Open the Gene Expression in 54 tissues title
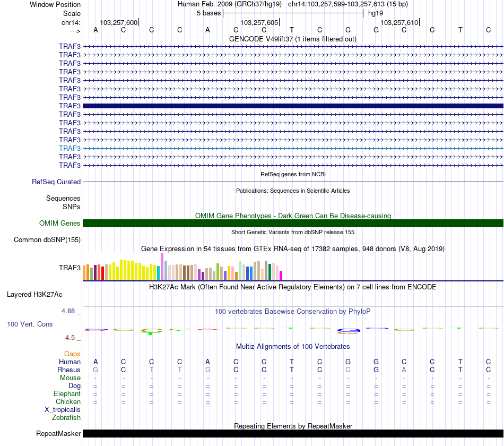The width and height of the screenshot is (504, 446). pyautogui.click(x=292, y=248)
